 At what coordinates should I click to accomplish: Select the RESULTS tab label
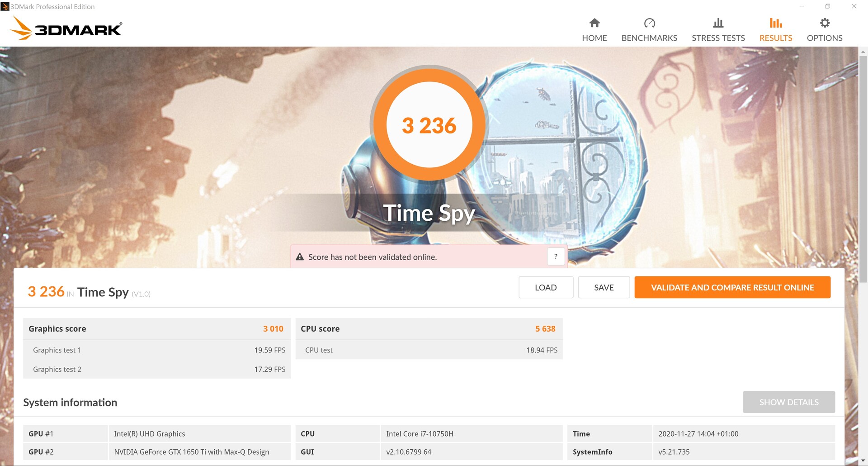[x=776, y=38]
